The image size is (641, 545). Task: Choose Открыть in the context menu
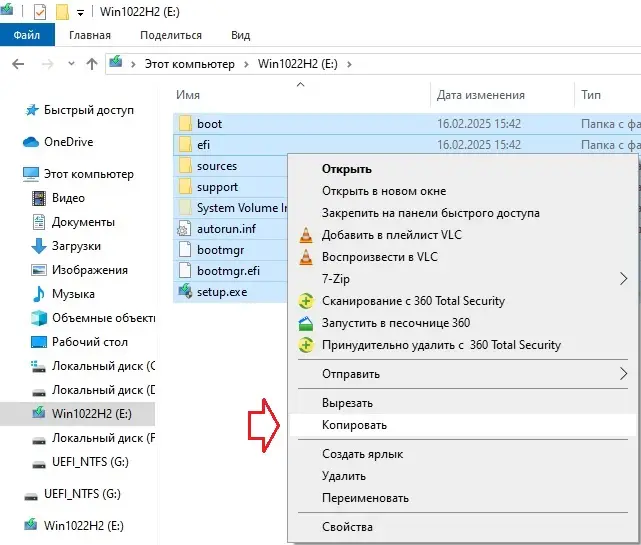tap(462, 169)
